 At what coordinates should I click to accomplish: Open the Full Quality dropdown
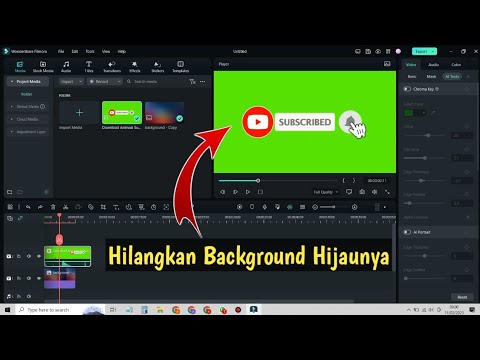point(326,192)
